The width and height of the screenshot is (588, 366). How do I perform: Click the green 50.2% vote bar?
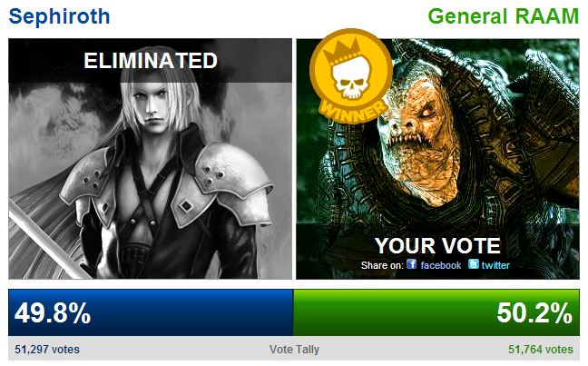click(x=436, y=312)
